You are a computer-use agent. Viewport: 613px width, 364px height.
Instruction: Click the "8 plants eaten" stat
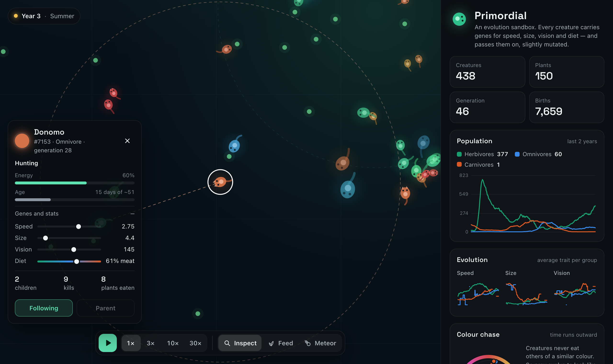point(118,283)
